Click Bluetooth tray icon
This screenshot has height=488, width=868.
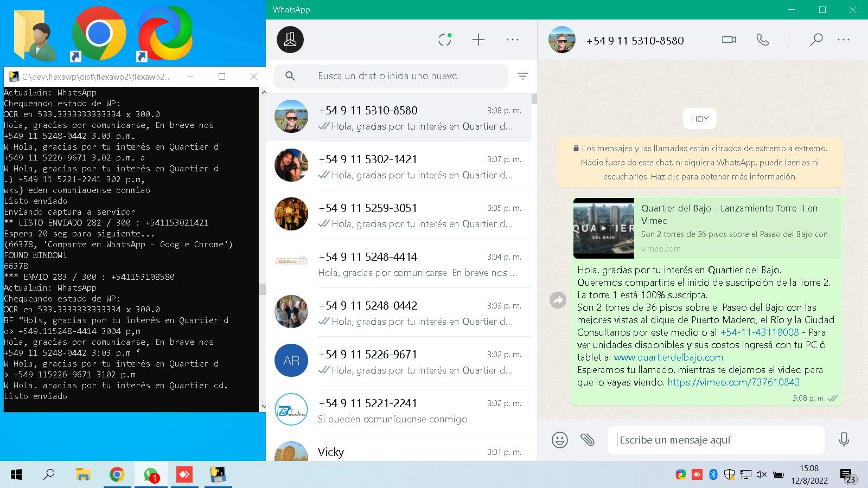pos(713,474)
